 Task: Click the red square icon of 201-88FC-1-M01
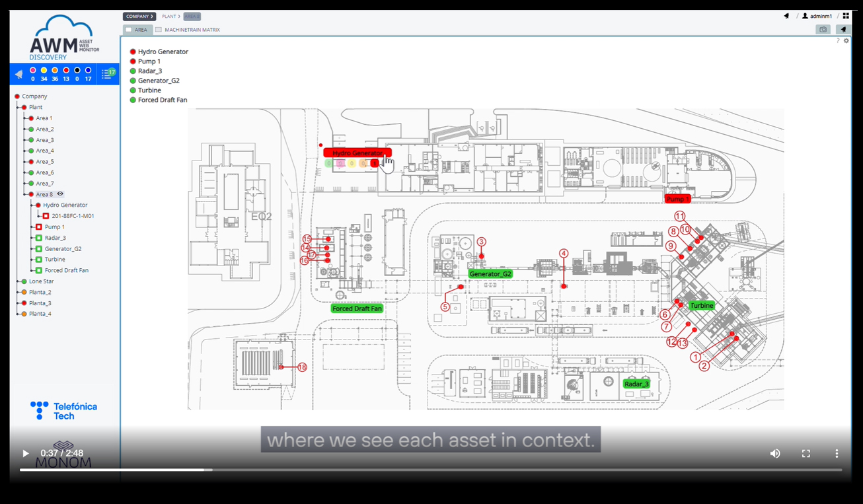point(46,216)
